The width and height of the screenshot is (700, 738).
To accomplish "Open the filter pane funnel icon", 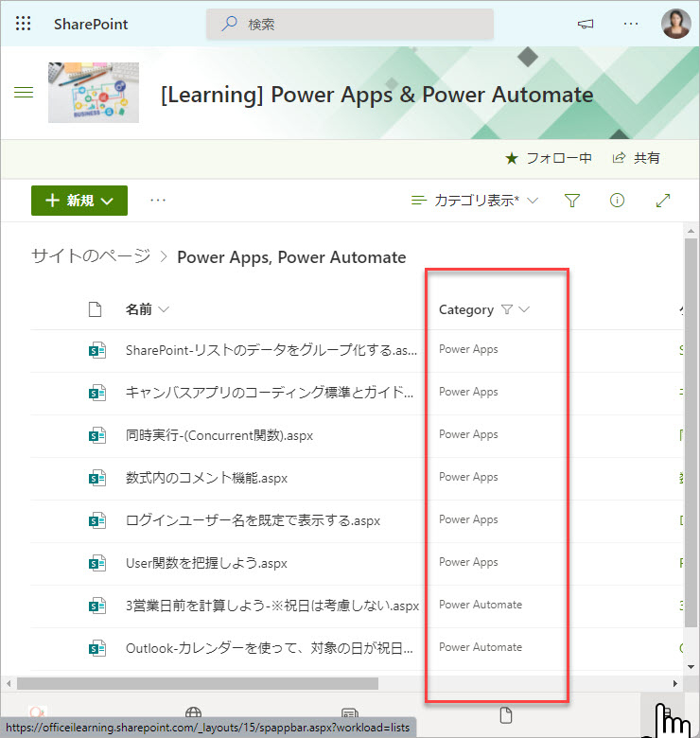I will tap(572, 201).
